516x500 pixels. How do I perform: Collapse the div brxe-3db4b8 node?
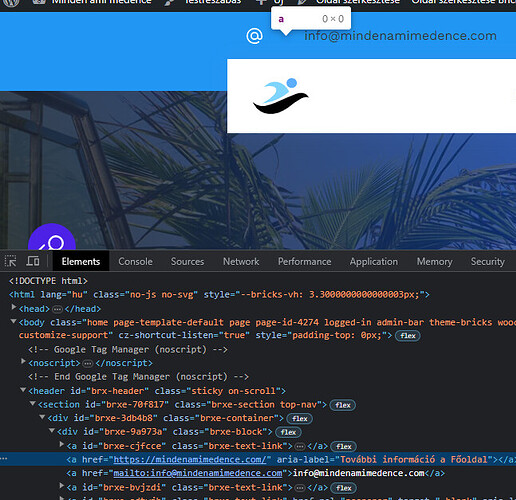tap(42, 417)
